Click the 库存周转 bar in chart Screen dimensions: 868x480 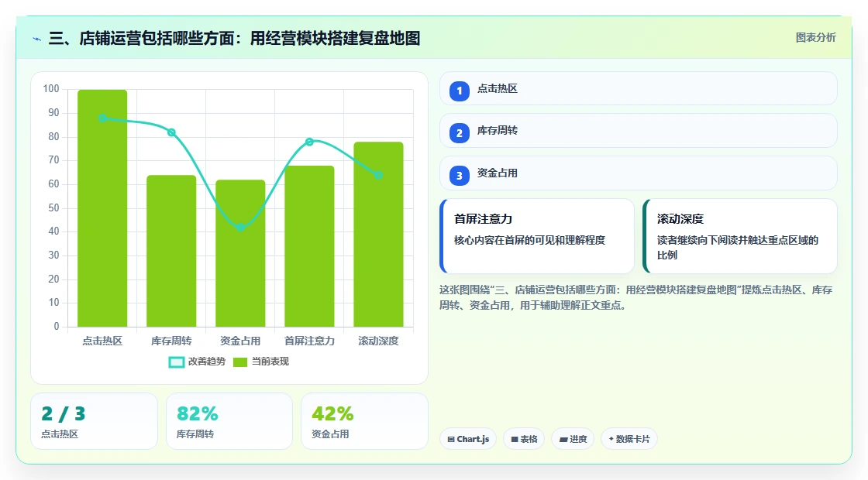tap(171, 251)
